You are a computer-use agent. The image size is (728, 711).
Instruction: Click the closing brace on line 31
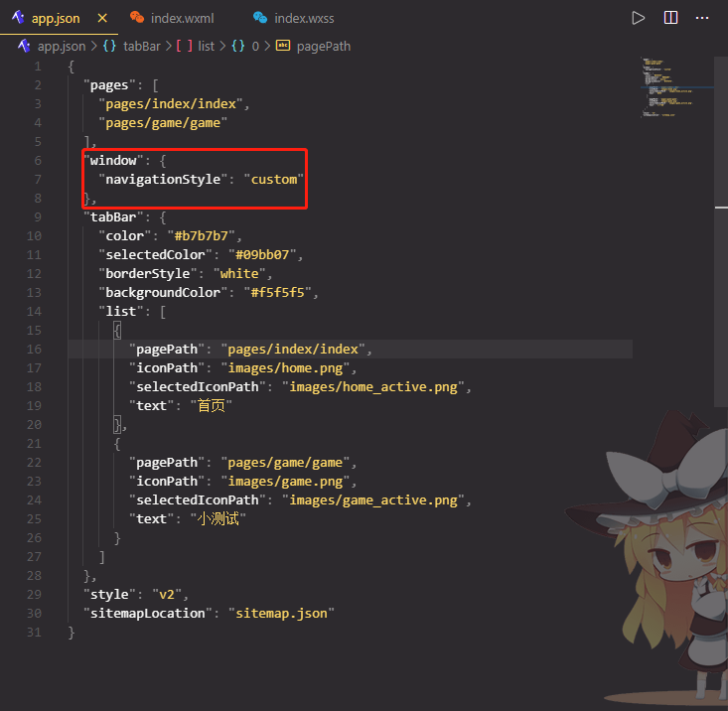(72, 633)
